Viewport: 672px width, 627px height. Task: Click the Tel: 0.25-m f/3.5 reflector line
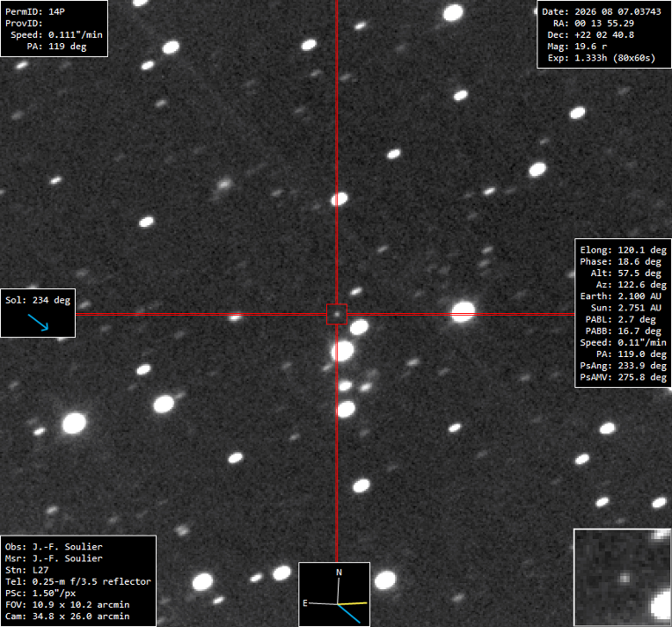tap(78, 581)
